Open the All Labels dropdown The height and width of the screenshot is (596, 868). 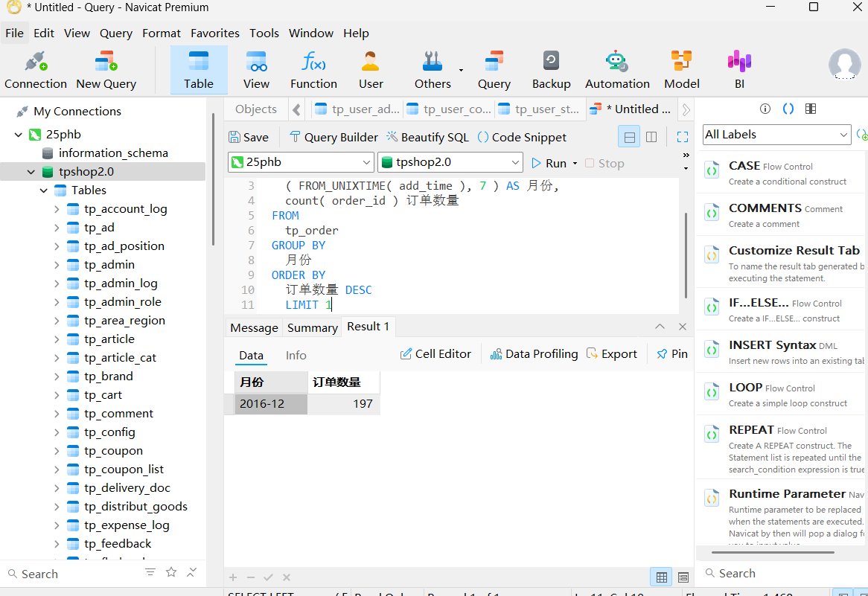(x=776, y=135)
